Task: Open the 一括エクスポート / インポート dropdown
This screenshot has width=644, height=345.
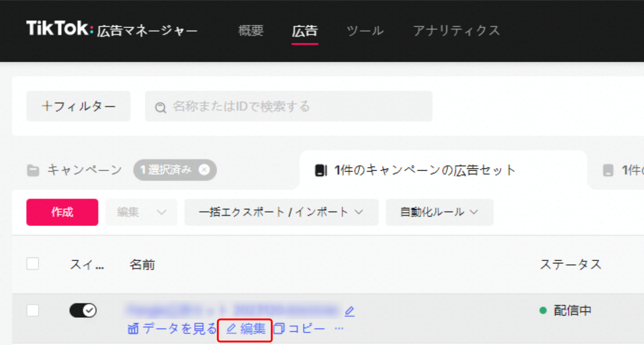Action: point(281,212)
